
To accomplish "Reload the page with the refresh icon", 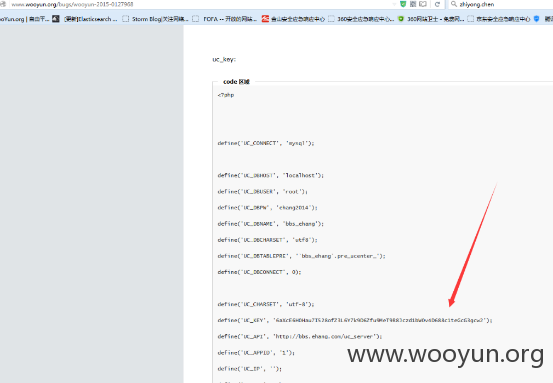I will click(437, 4).
